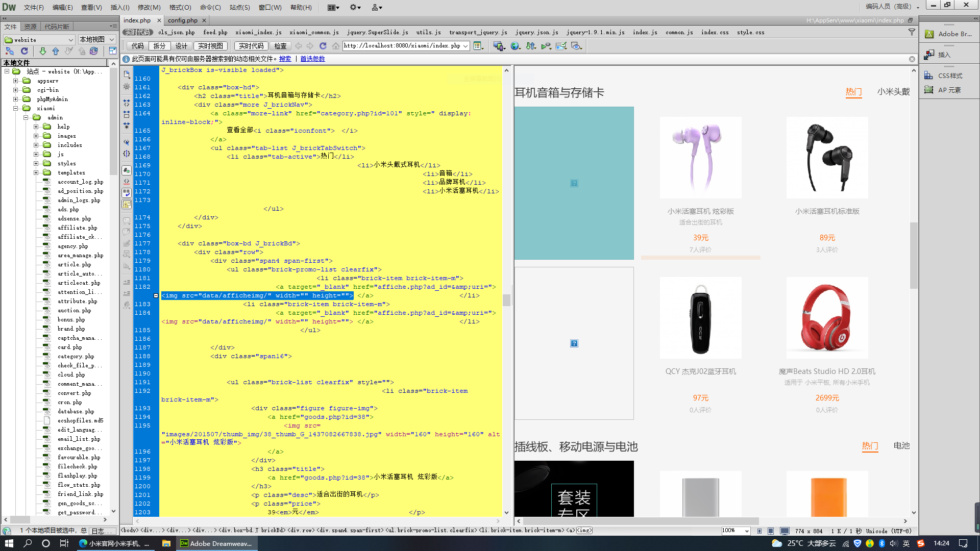The width and height of the screenshot is (980, 551).
Task: Toggle the 实时代码 live code button
Action: [x=252, y=46]
